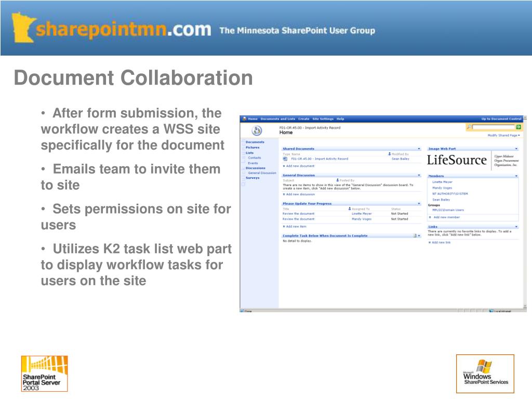
Task: Click the home icon in navigation bar
Action: (244, 119)
